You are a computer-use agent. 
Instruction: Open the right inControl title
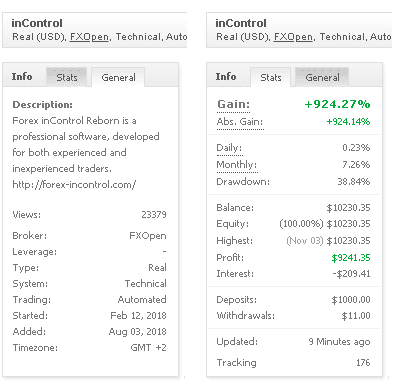(x=241, y=23)
